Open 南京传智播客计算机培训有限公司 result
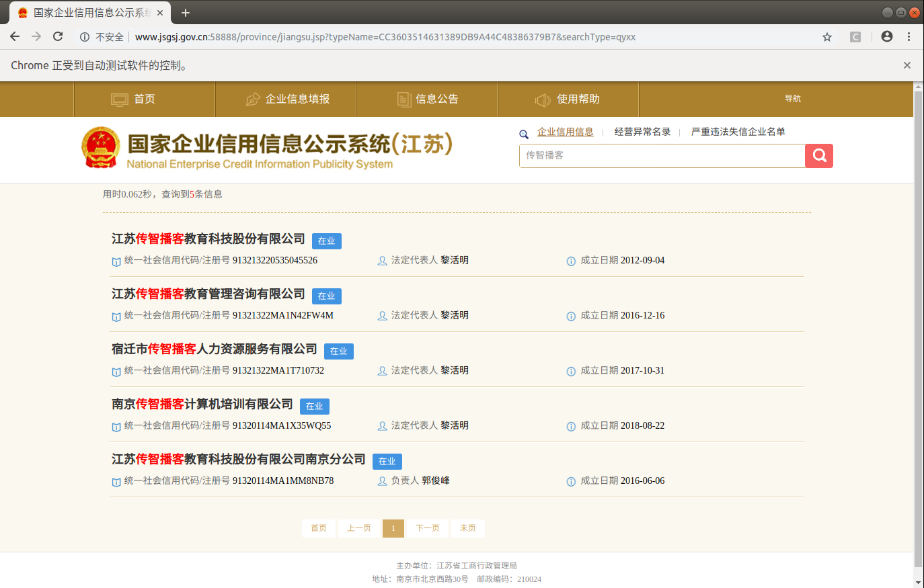 [202, 404]
